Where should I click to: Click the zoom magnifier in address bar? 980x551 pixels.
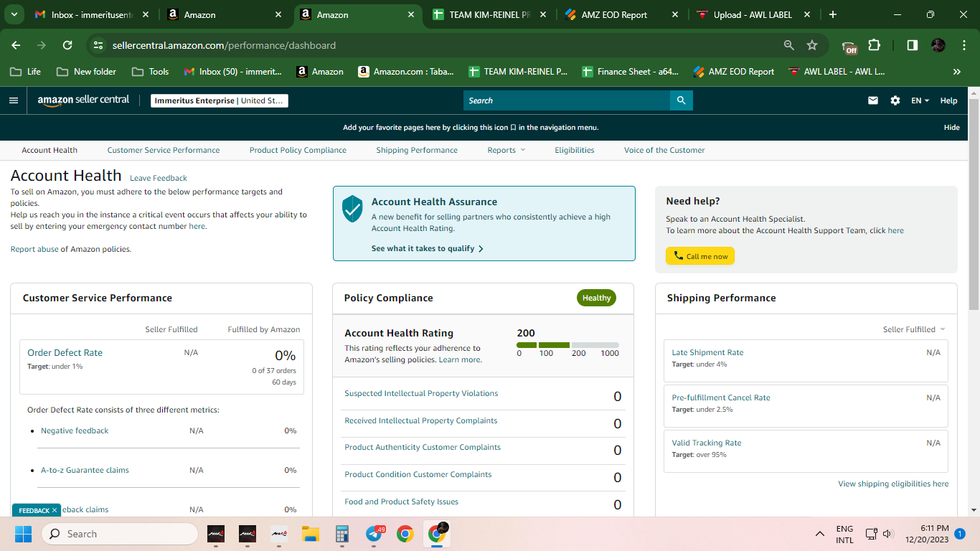click(789, 45)
